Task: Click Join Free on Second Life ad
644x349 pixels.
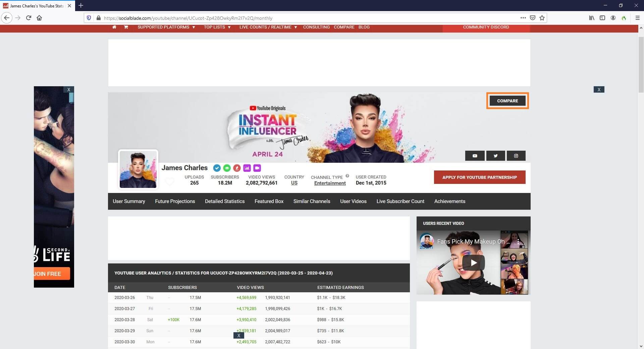Action: tap(52, 274)
